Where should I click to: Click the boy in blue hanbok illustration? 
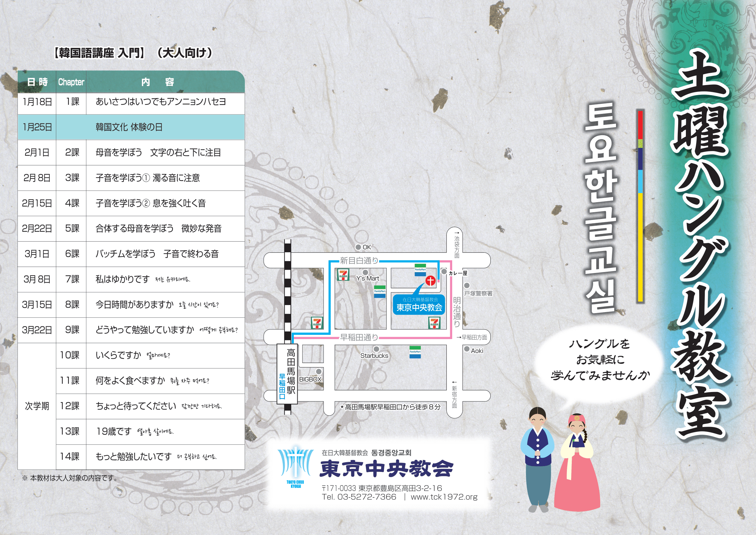(x=538, y=460)
